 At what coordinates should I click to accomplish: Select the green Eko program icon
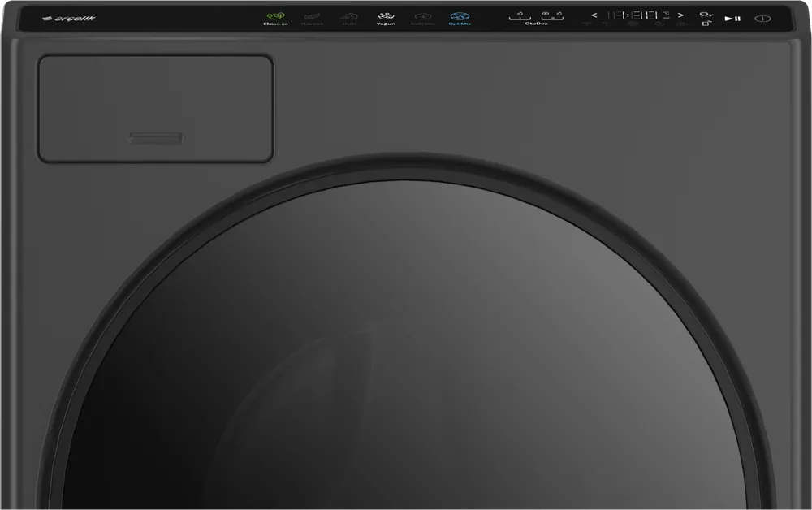275,16
